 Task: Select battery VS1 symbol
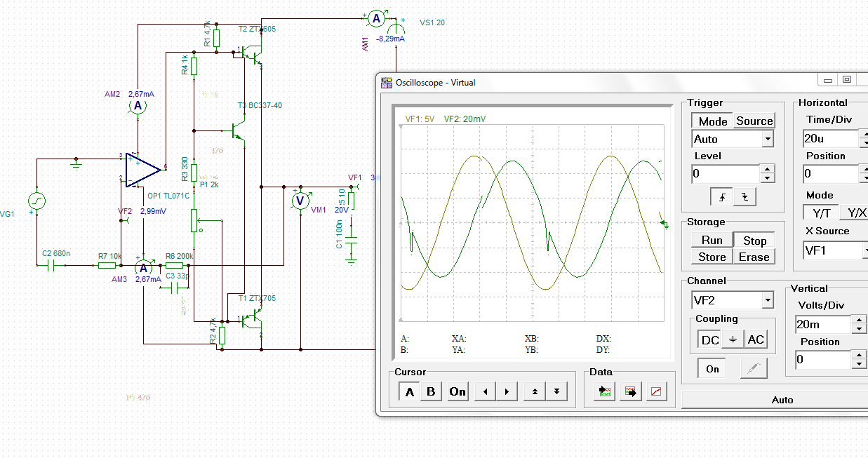[x=398, y=29]
